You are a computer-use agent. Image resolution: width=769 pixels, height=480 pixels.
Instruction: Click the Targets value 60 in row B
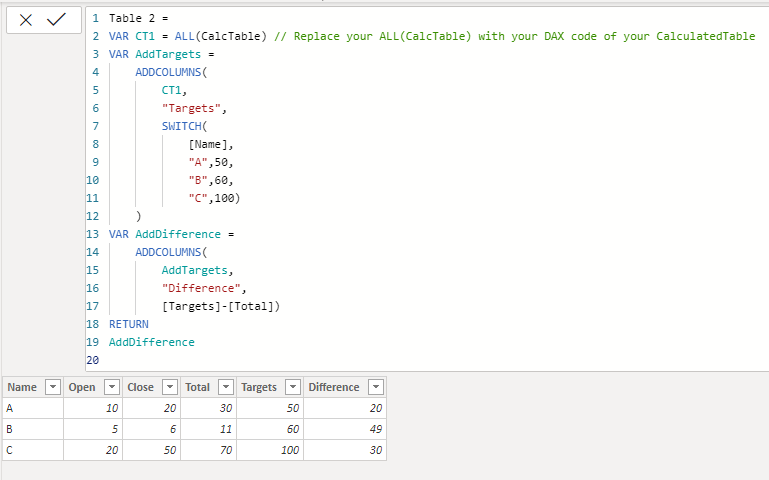pyautogui.click(x=270, y=429)
